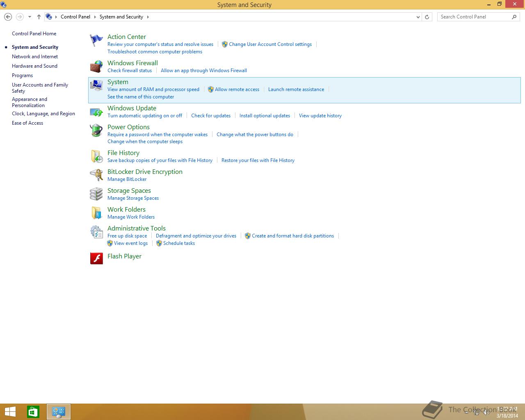Refresh the Control Panel view
The image size is (525, 420).
tap(427, 17)
